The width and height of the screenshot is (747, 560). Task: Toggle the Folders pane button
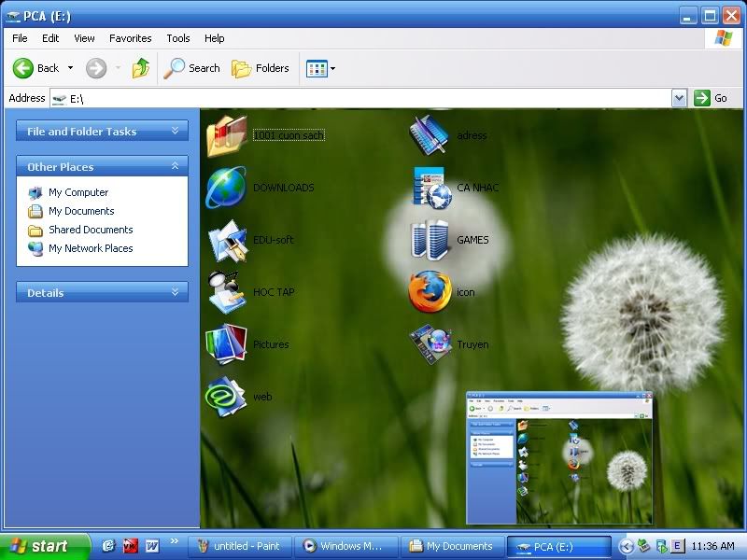(x=261, y=68)
